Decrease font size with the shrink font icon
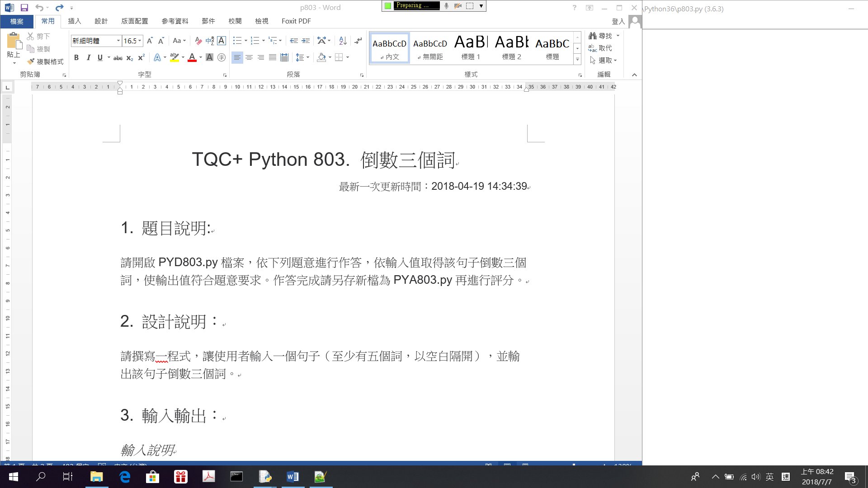 tap(161, 41)
